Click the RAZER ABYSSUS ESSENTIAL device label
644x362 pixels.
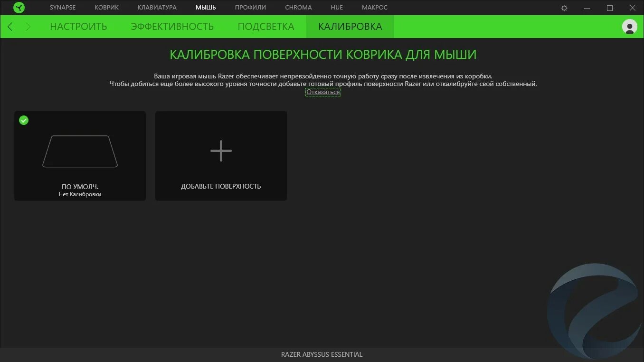(322, 354)
